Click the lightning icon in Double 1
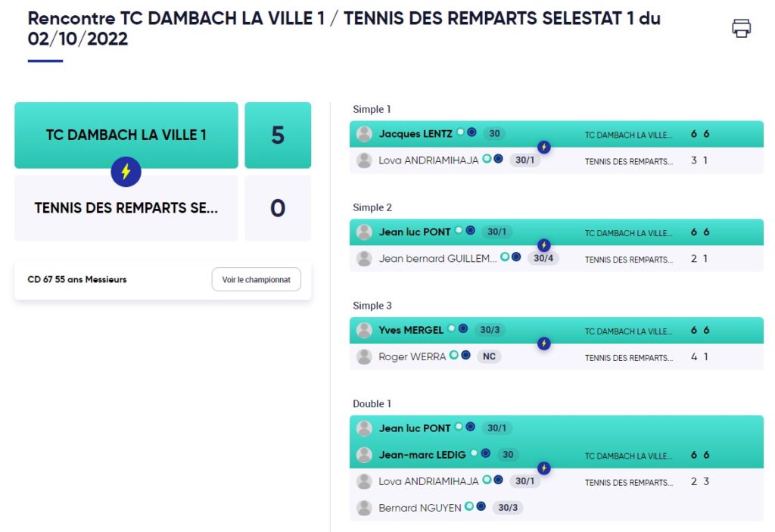The height and width of the screenshot is (532, 775). pos(543,468)
